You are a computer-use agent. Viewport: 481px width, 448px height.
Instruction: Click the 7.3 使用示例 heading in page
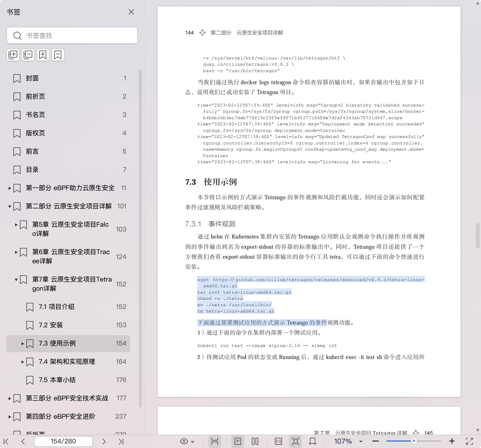click(211, 182)
